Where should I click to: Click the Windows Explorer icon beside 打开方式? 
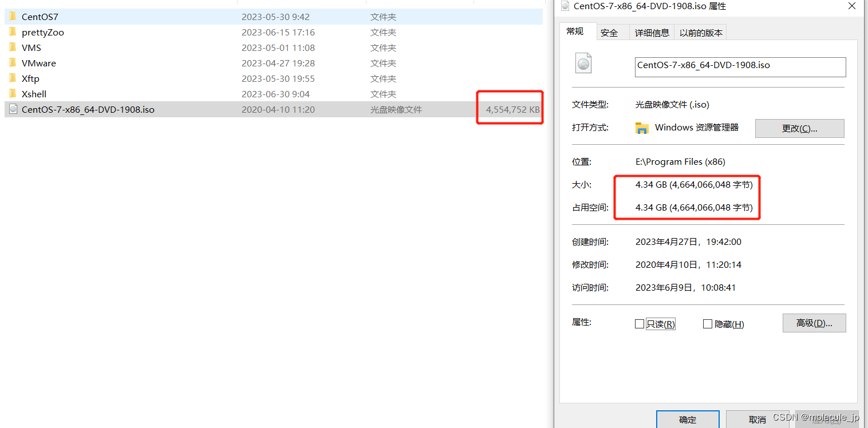(x=642, y=128)
